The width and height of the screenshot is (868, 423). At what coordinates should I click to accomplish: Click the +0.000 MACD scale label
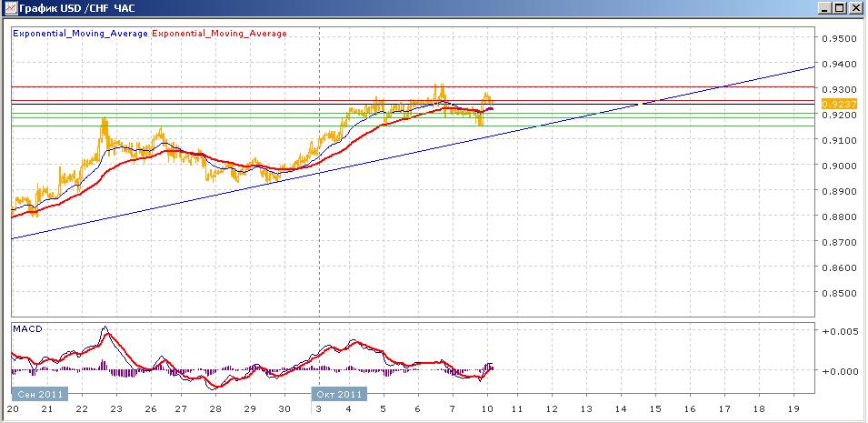coord(840,371)
